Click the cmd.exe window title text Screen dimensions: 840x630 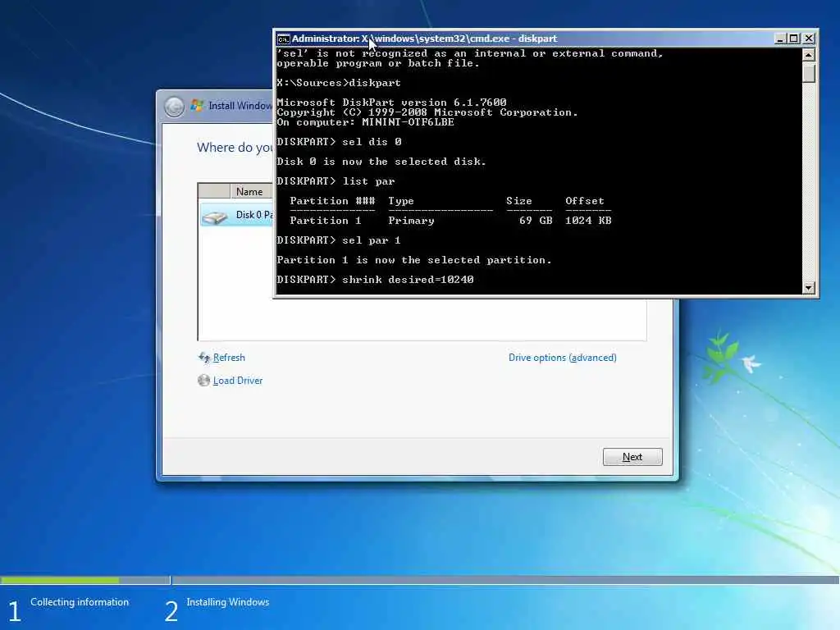coord(424,39)
